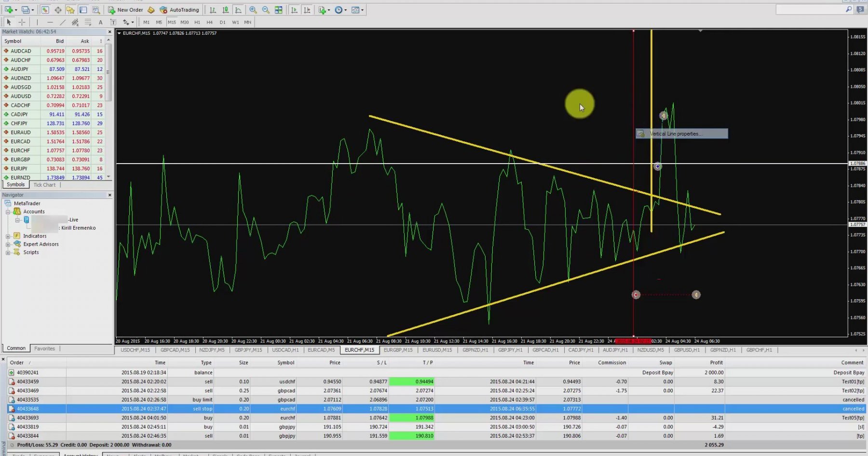Select the Fibonacci retracement tool

[88, 22]
